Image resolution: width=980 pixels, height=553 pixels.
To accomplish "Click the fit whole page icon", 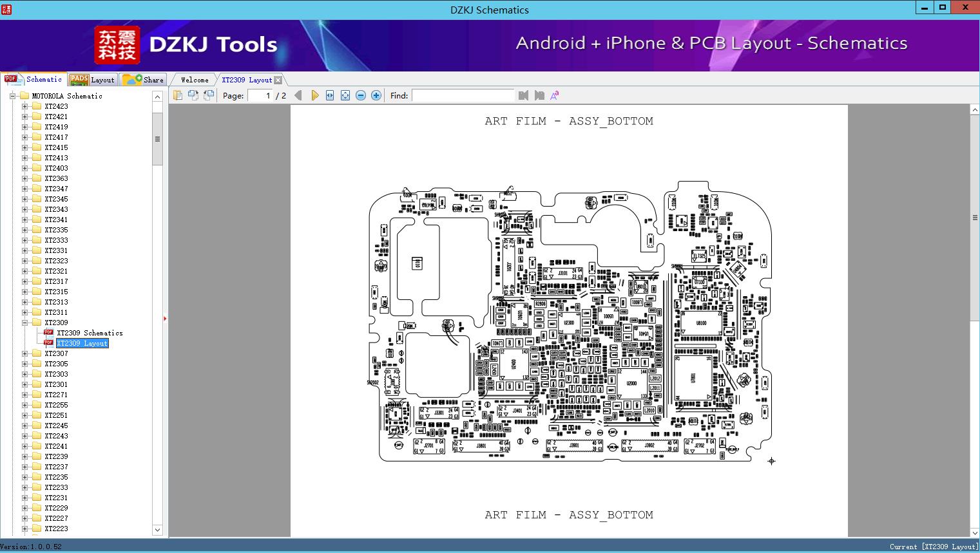I will click(x=345, y=95).
